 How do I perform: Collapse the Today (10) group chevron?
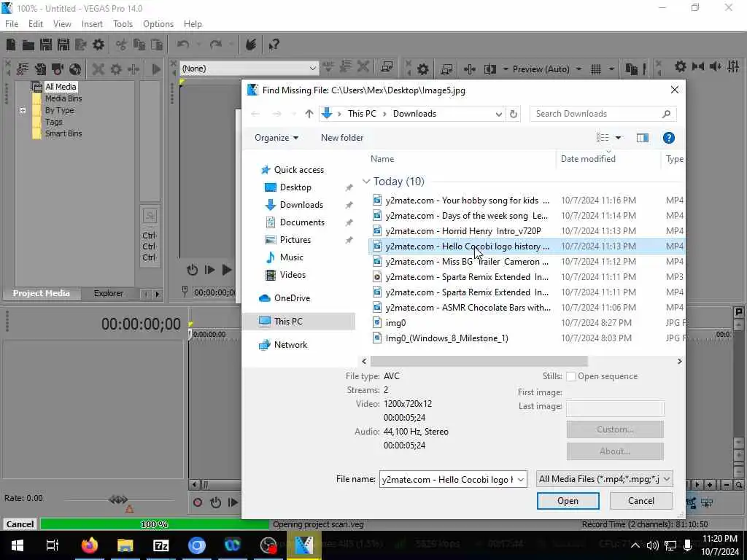click(366, 182)
